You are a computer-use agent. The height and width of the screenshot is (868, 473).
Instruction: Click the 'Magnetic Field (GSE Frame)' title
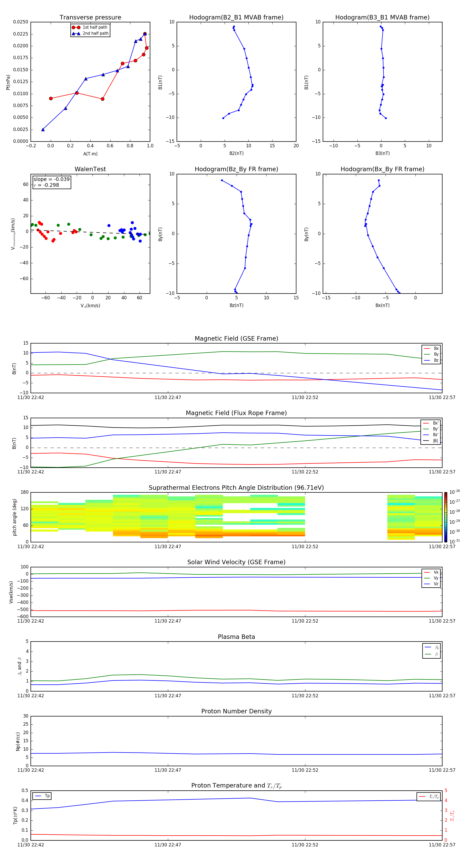coord(236,339)
